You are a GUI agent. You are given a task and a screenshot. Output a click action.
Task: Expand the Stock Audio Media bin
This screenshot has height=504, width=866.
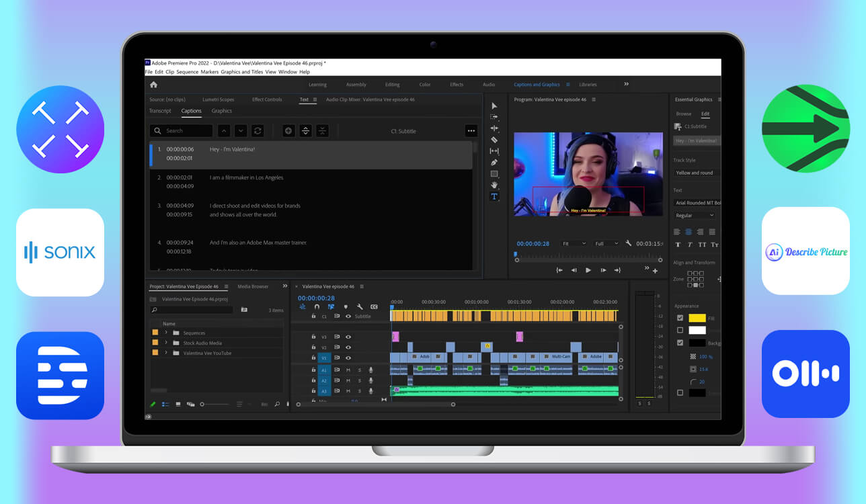(166, 343)
